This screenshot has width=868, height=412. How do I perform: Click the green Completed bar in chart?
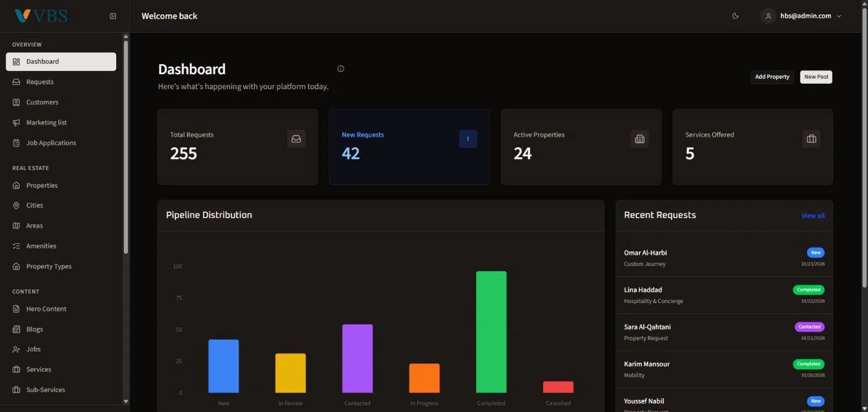pos(491,332)
